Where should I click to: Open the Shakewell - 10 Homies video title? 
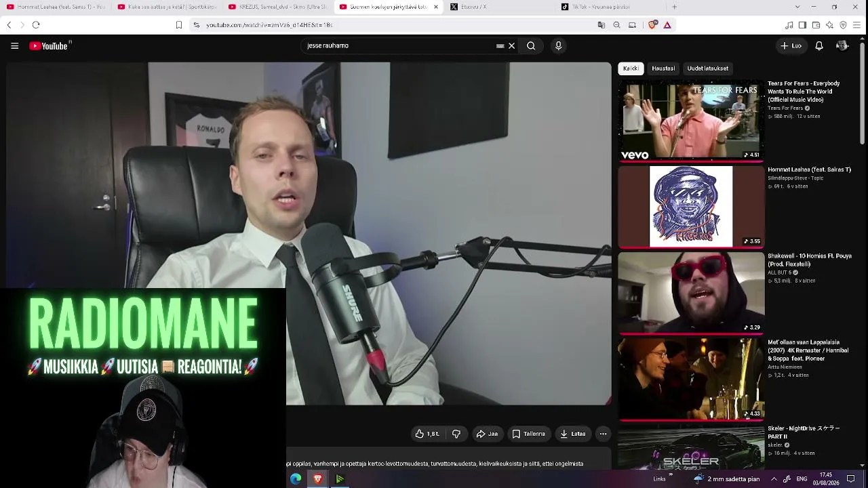(x=810, y=260)
